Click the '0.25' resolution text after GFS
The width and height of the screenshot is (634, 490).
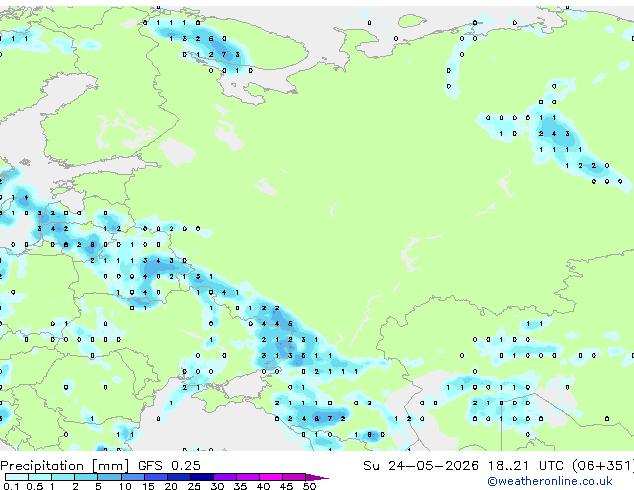186,466
